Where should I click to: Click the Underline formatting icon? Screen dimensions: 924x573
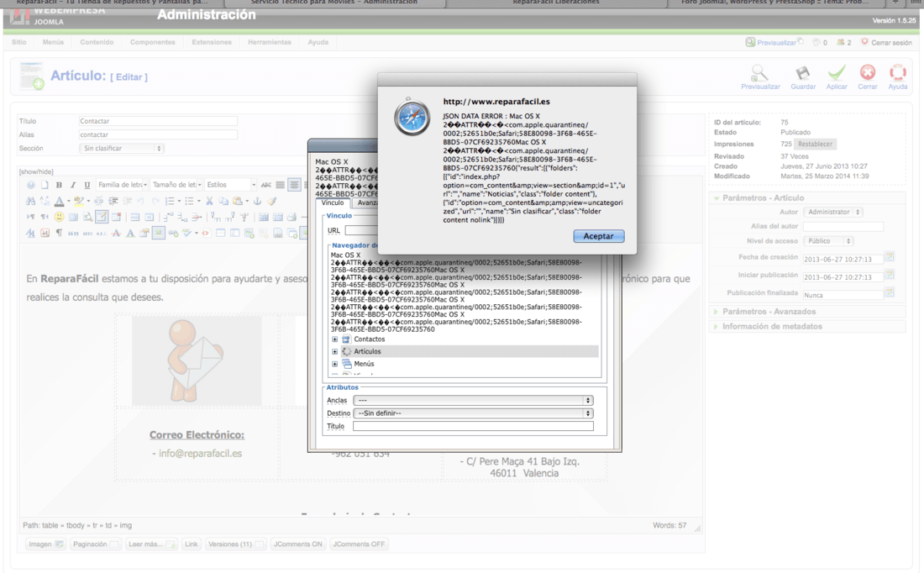point(87,185)
